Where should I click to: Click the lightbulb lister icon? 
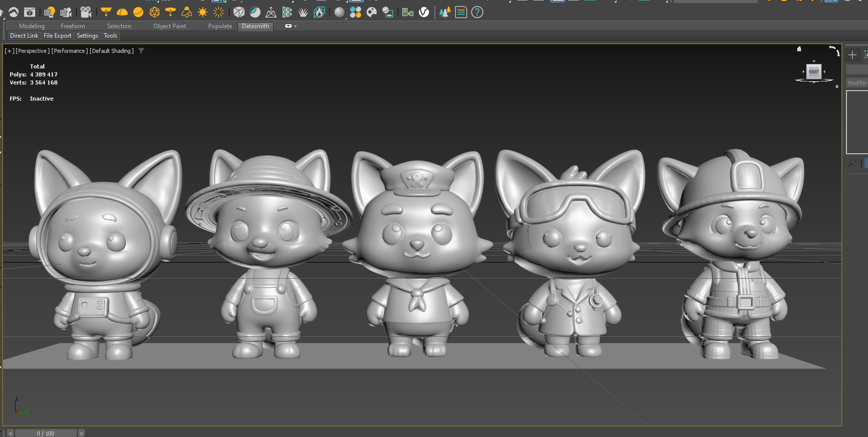(49, 12)
